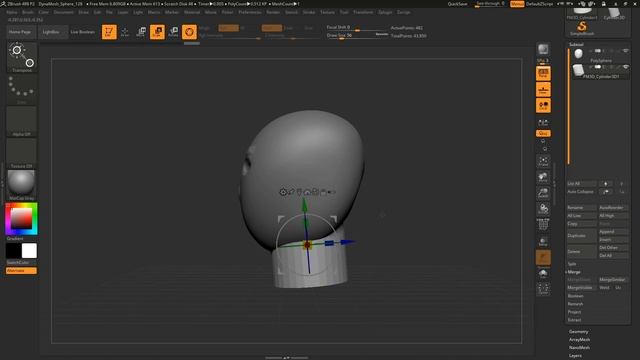Toggle the Transp transparency button
The height and width of the screenshot is (360, 640).
543,241
